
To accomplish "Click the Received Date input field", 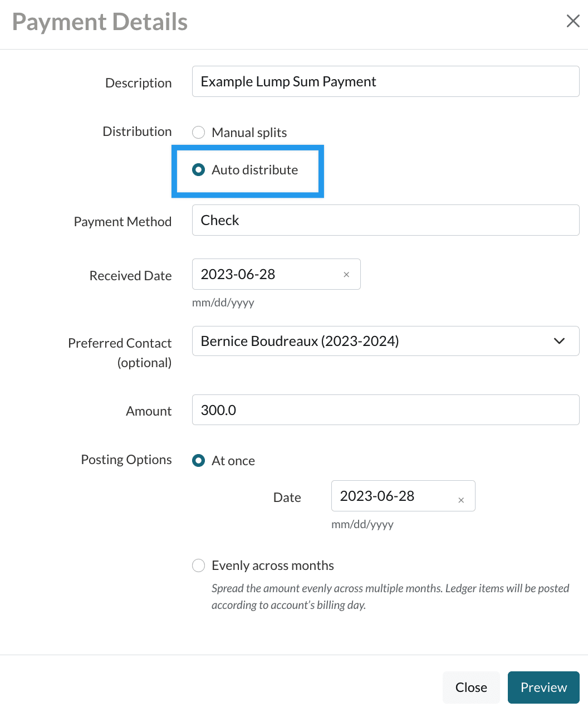I will 267,274.
